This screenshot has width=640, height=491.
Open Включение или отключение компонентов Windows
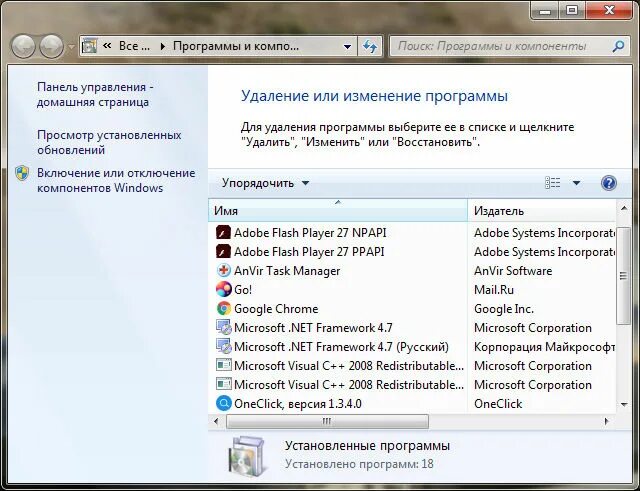point(116,180)
